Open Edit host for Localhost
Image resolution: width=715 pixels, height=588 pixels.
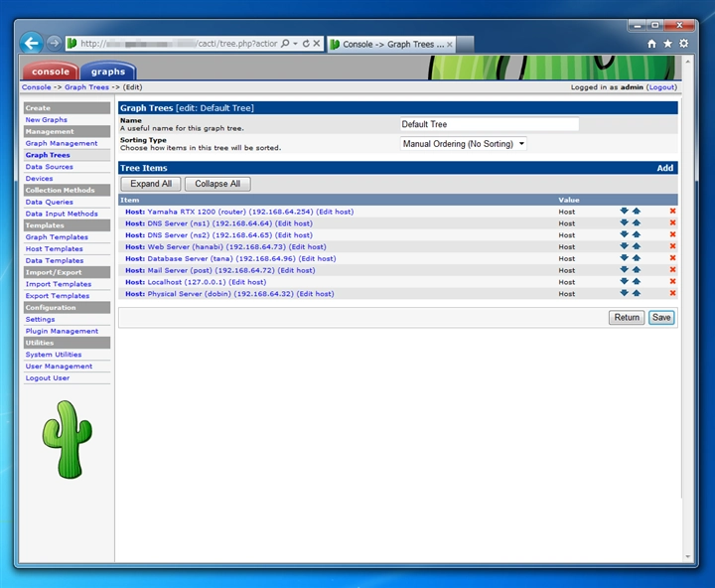247,282
